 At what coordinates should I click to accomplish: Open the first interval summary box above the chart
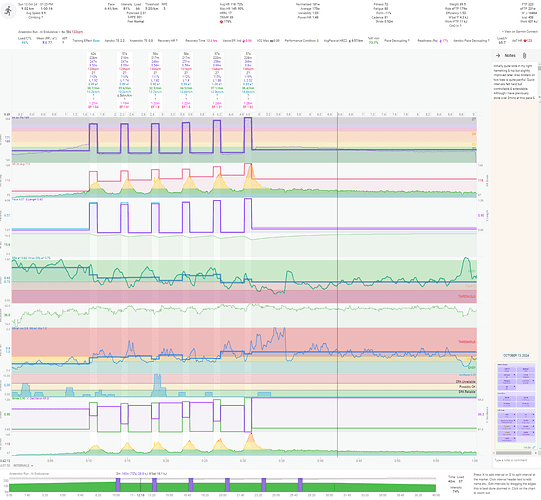click(x=94, y=81)
